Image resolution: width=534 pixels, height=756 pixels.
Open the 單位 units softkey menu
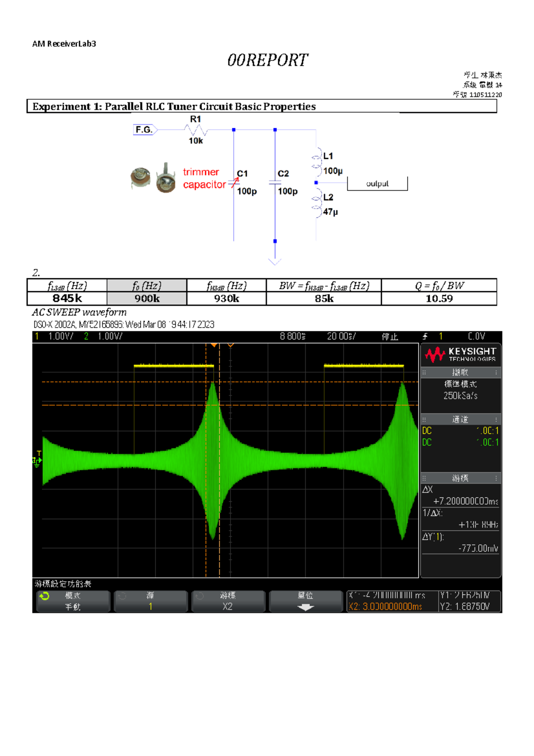tap(306, 602)
